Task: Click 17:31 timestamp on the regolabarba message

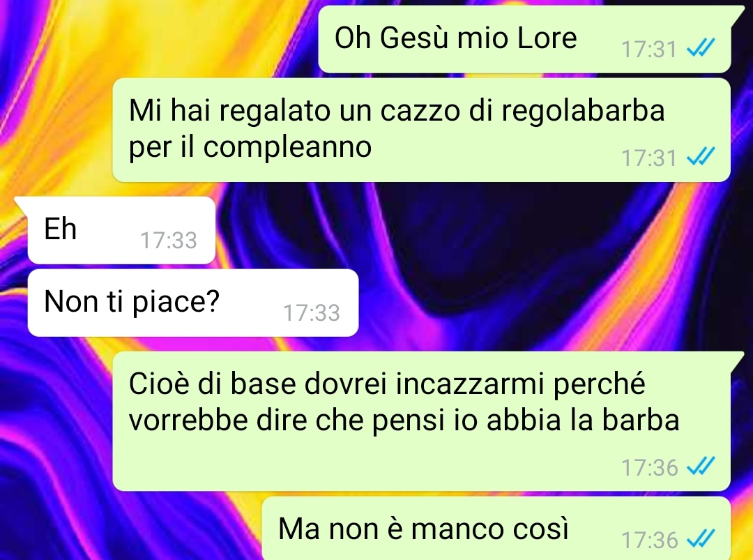Action: [x=649, y=158]
